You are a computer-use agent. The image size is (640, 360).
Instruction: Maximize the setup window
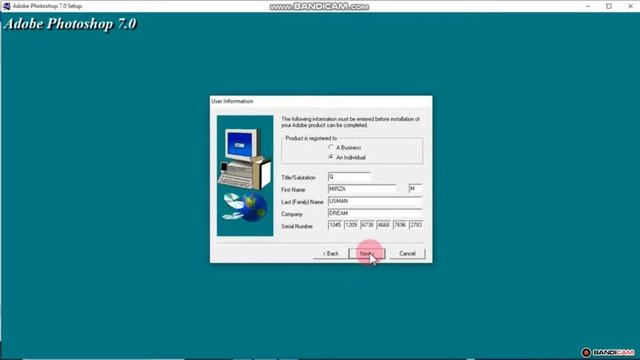[609, 6]
